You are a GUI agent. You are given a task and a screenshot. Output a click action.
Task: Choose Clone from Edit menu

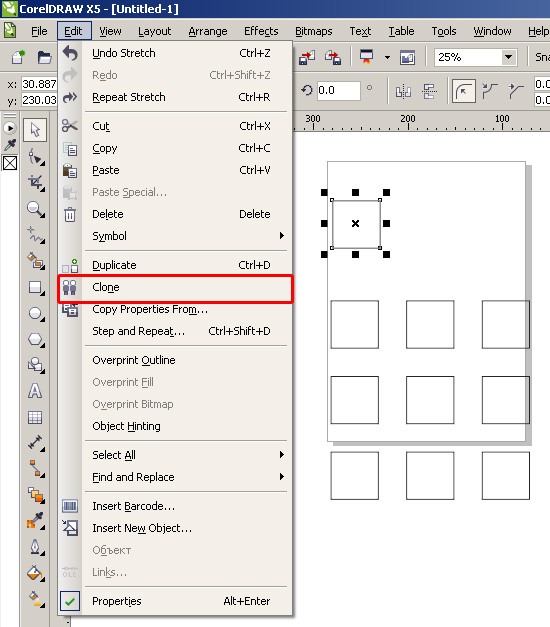tap(176, 288)
